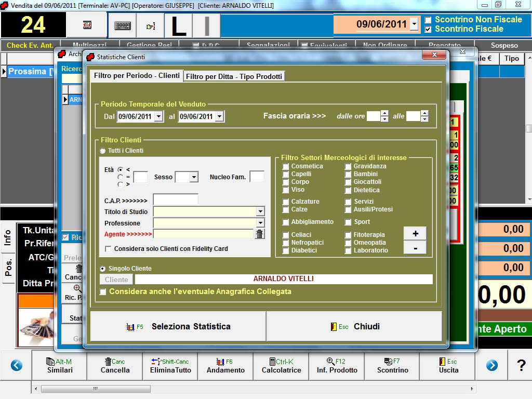Tick the Scontrino Non Fiscale checkbox

point(428,20)
